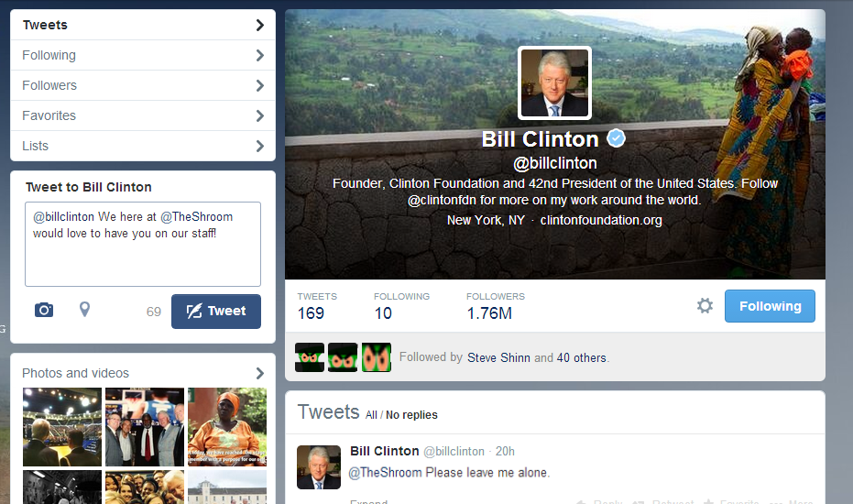Viewport: 853px width, 504px height.
Task: Click Bill Clinton avatar beside the tweet
Action: coord(319,467)
